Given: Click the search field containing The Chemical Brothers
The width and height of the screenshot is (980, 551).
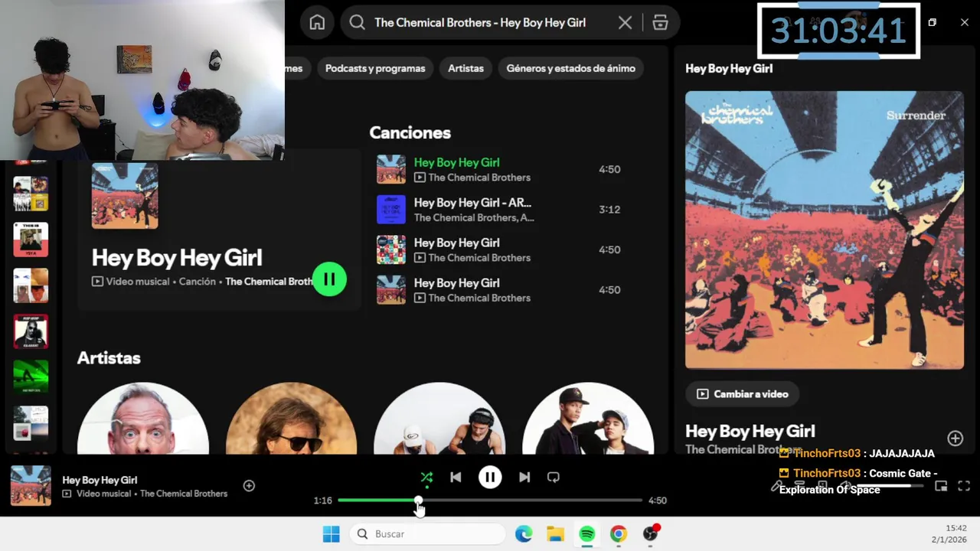Looking at the screenshot, I should click(510, 23).
